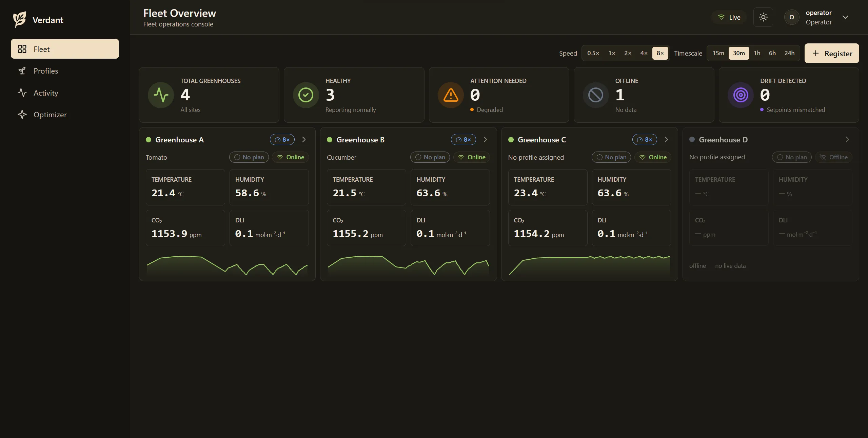Viewport: 868px width, 438px height.
Task: Click the Drift Detected target icon
Action: coord(741,95)
